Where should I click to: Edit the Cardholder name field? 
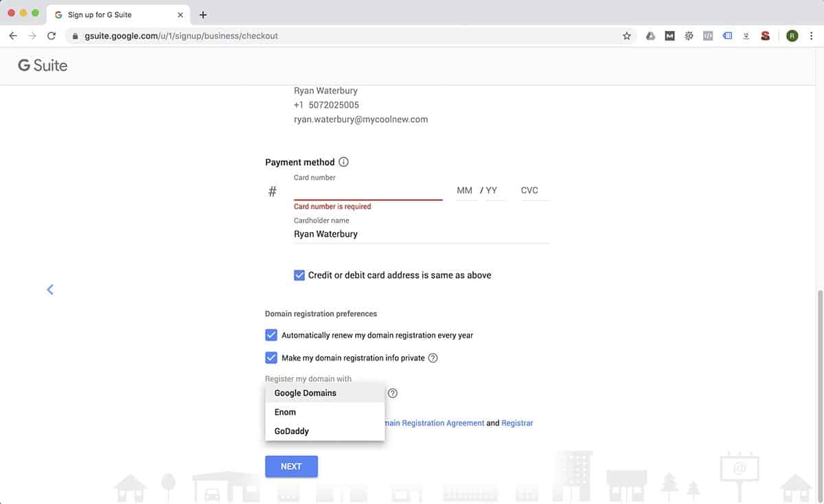coord(422,234)
